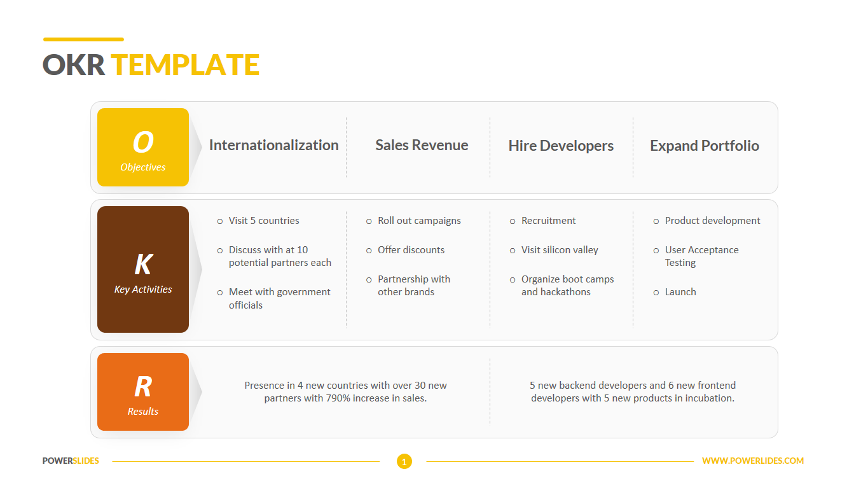Click the yellow Objectives O block
This screenshot has width=868, height=488.
[x=143, y=147]
